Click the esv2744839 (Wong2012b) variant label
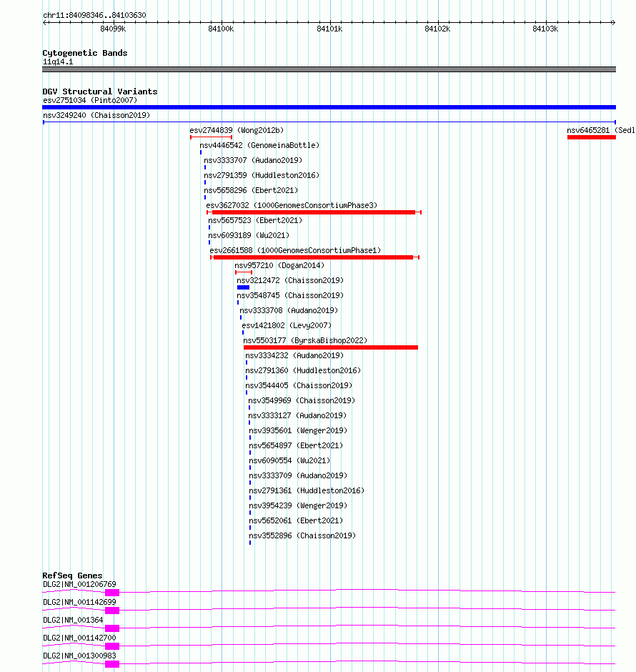The width and height of the screenshot is (636, 672). click(x=237, y=130)
